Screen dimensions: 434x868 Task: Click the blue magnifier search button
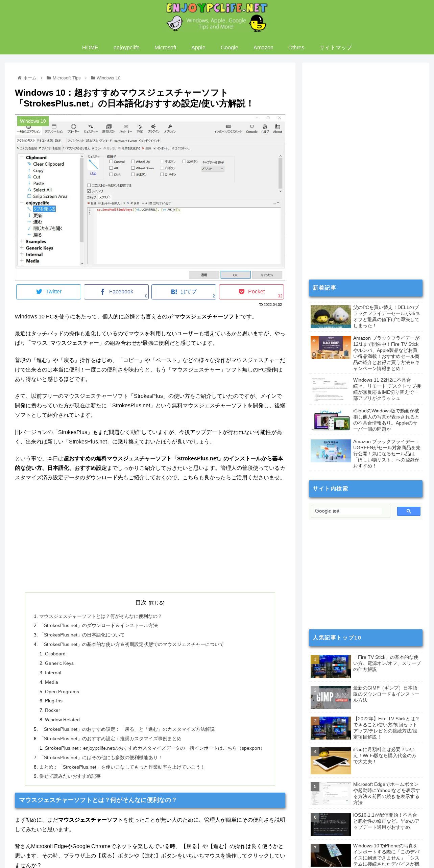point(409,511)
